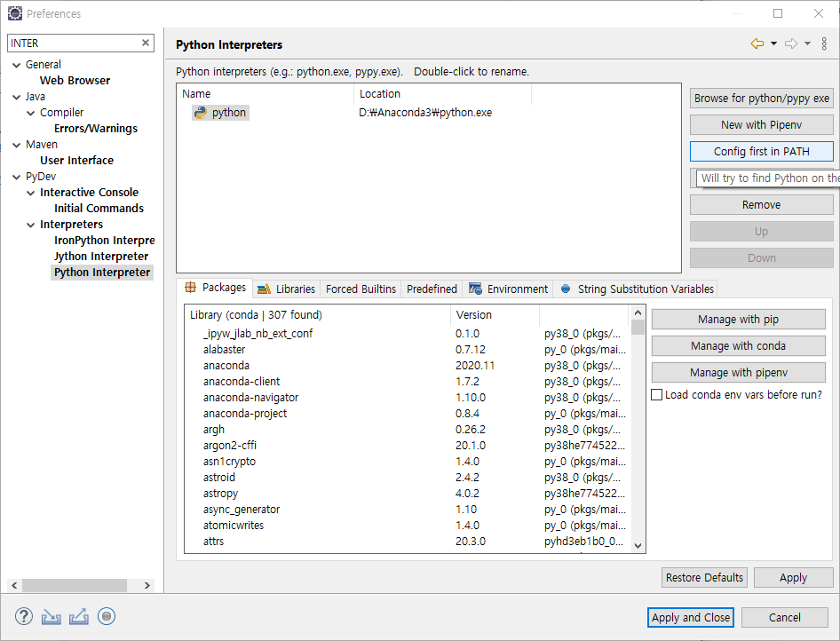Select Web Browser preference page

point(75,80)
